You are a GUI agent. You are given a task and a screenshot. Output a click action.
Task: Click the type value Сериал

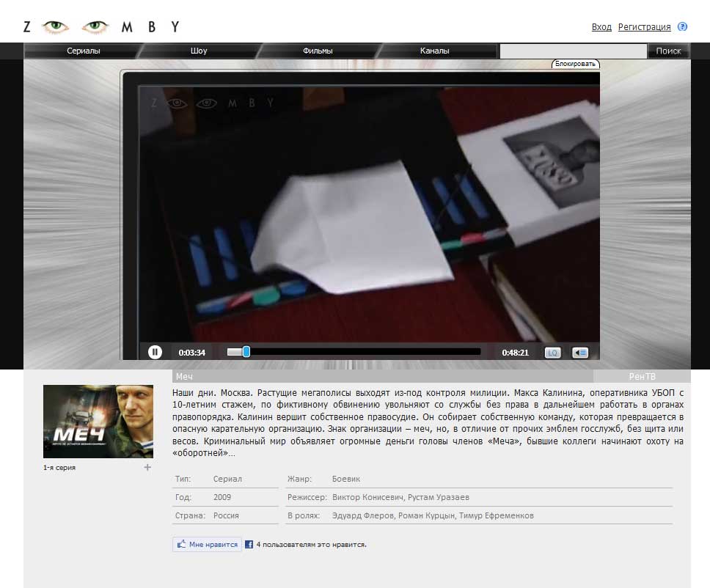click(228, 479)
